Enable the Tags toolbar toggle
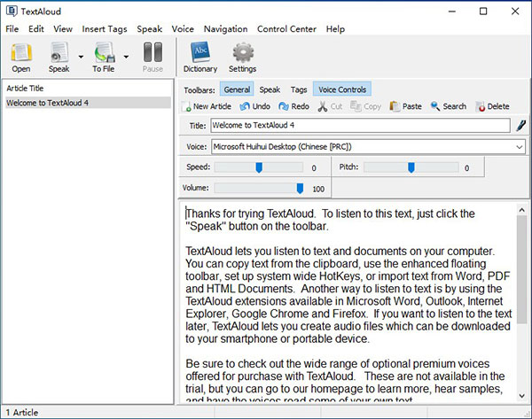This screenshot has height=419, width=532. tap(299, 89)
